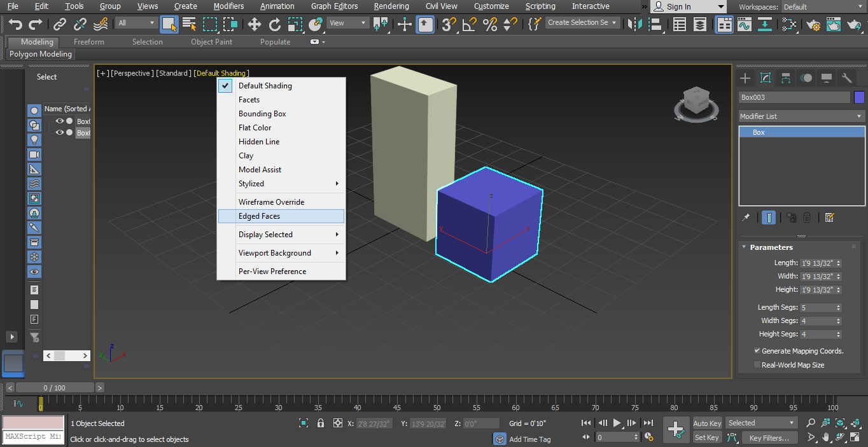The width and height of the screenshot is (868, 447).
Task: Click the Auto Key button
Action: 707,423
